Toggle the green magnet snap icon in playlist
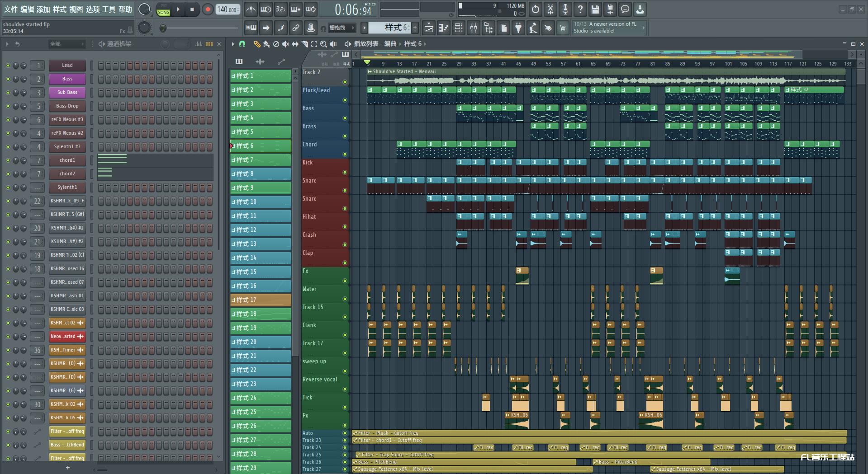 point(242,44)
